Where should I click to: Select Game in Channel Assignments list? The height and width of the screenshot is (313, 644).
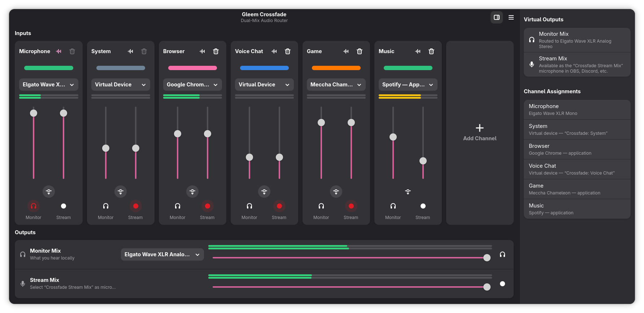577,189
